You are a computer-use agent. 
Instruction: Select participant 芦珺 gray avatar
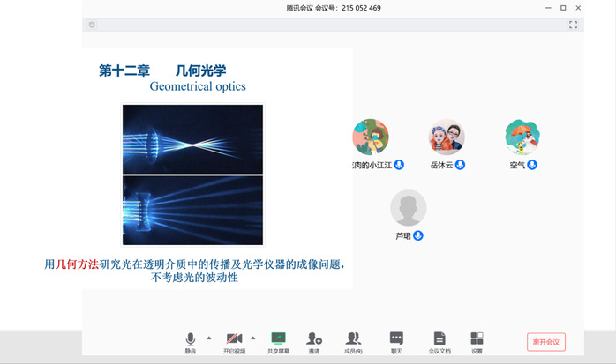409,208
